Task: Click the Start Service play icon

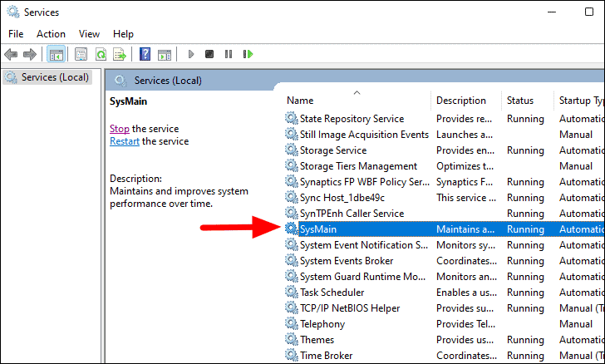Action: (x=190, y=54)
